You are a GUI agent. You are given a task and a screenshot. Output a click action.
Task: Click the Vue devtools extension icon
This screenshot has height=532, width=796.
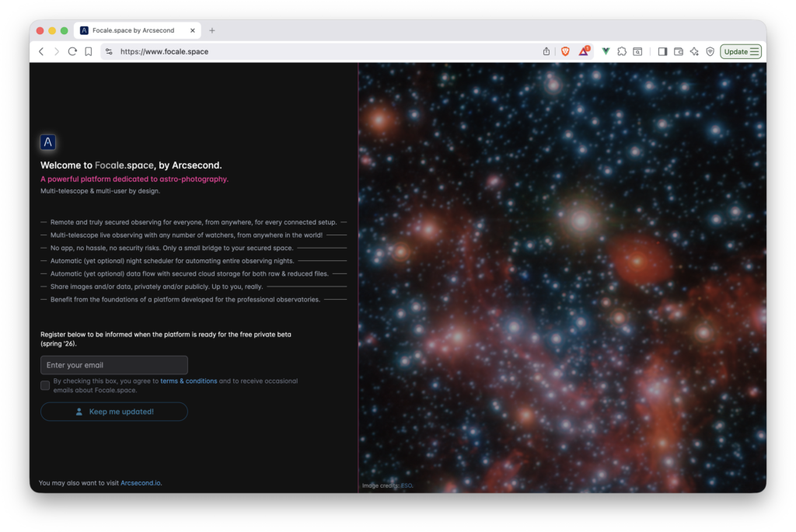click(x=606, y=51)
